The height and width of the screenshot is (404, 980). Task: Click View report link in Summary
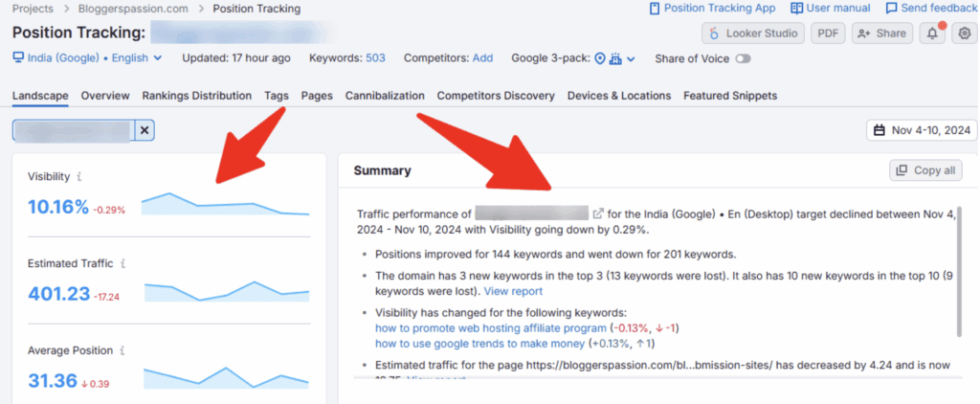(513, 291)
